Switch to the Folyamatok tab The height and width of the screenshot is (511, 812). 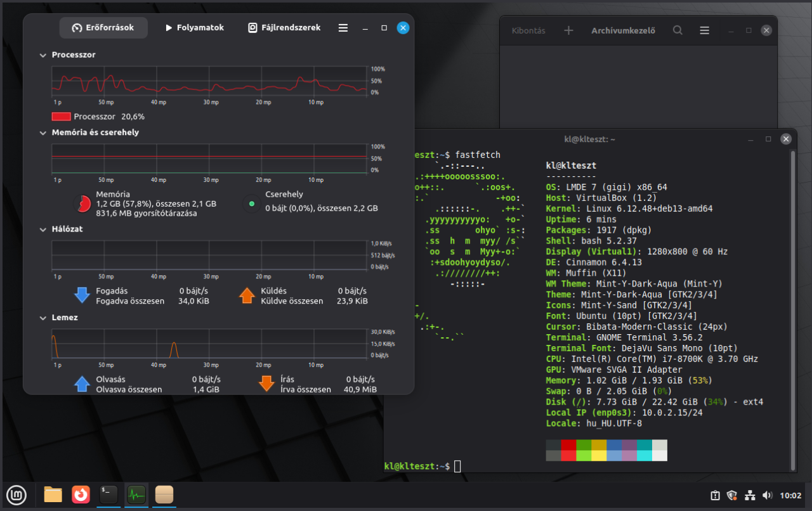point(195,28)
